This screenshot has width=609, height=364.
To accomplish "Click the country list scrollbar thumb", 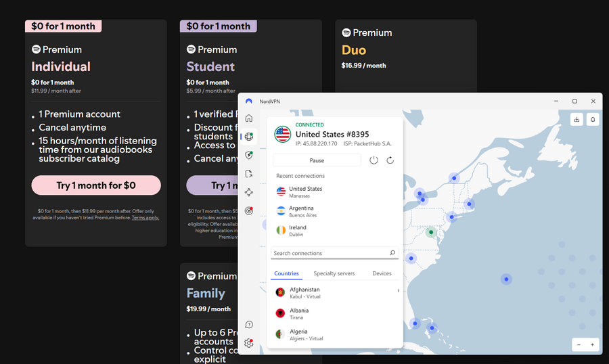I will click(398, 290).
